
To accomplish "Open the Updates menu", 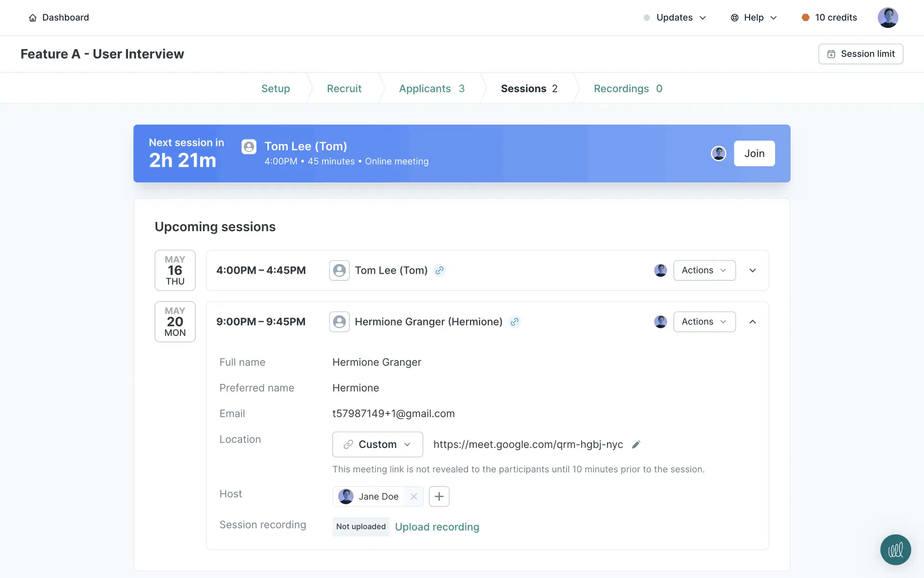I will point(675,18).
